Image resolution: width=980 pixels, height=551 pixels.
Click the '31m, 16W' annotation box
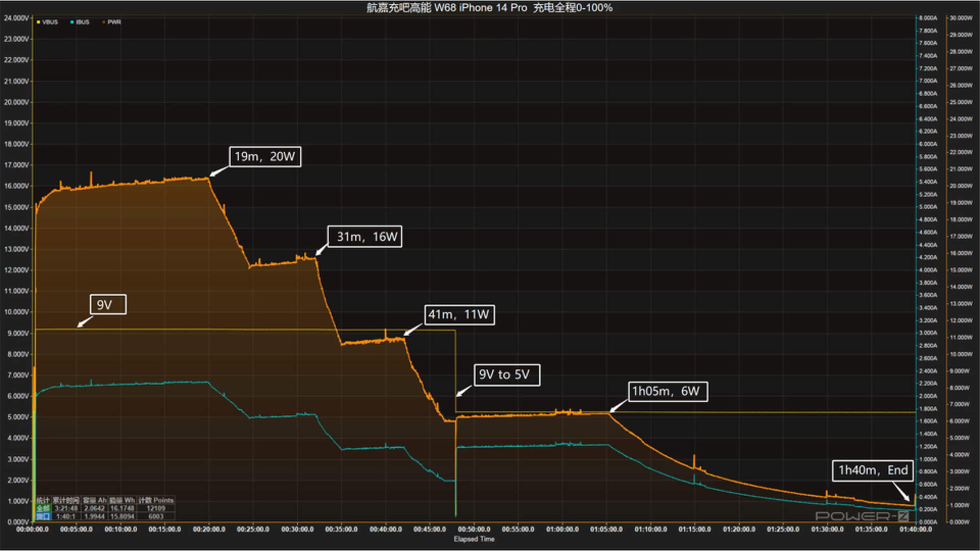coord(364,237)
